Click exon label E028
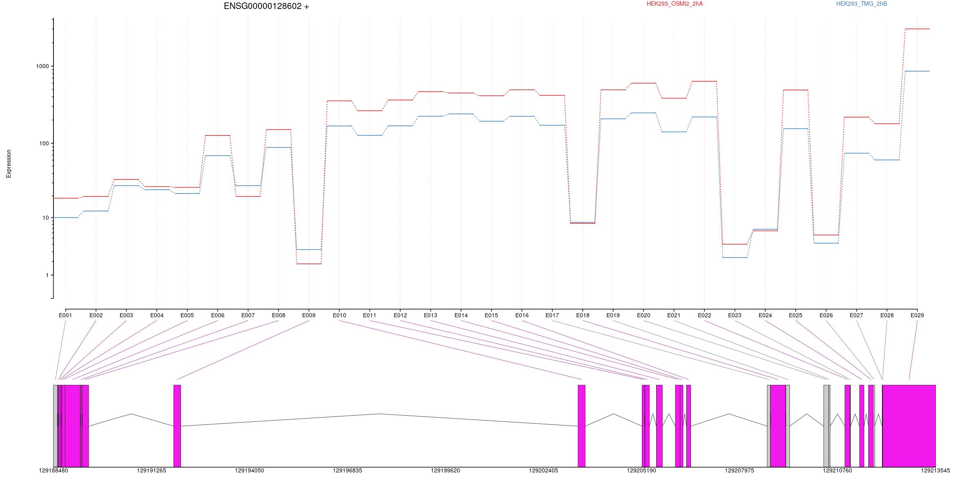 click(x=887, y=315)
